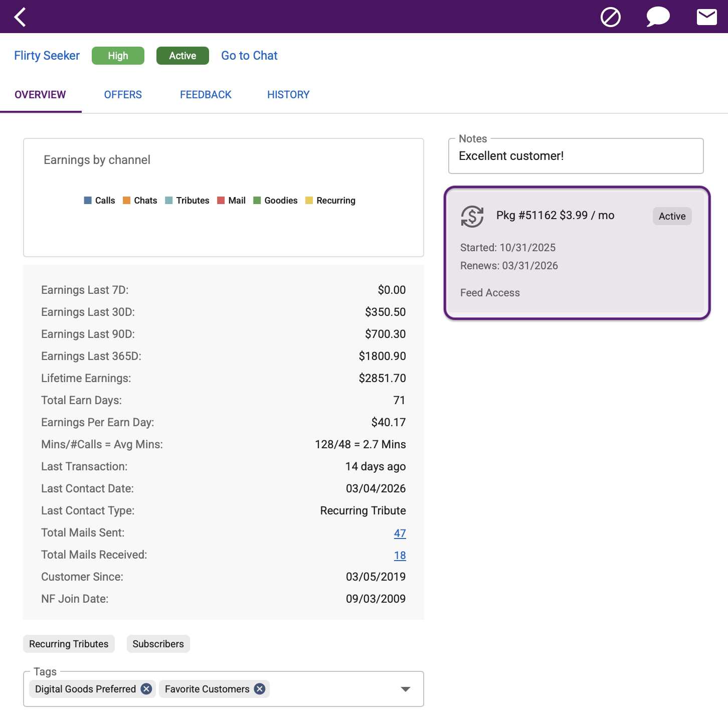Click Feed Access text on package card
Screen dimensions: 728x716
(490, 293)
